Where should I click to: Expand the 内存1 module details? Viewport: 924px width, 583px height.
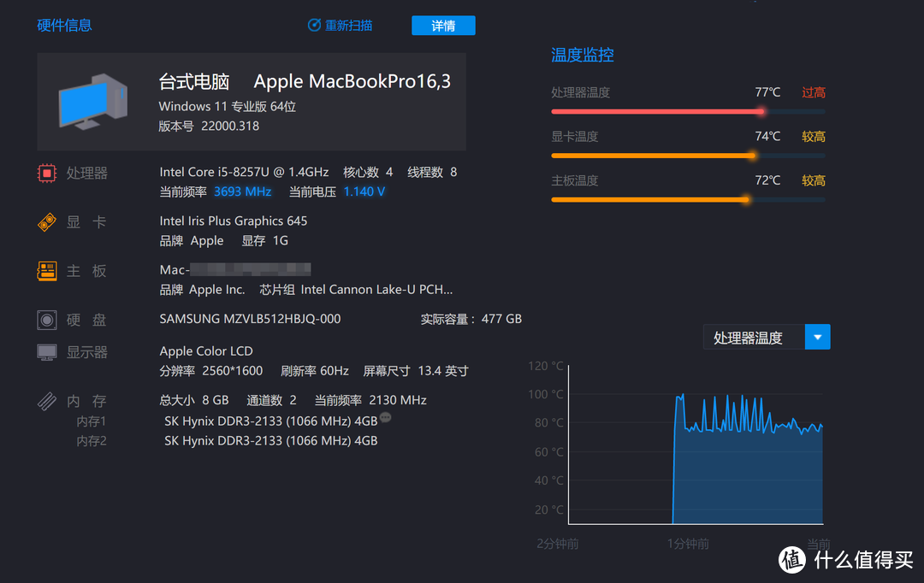(92, 421)
